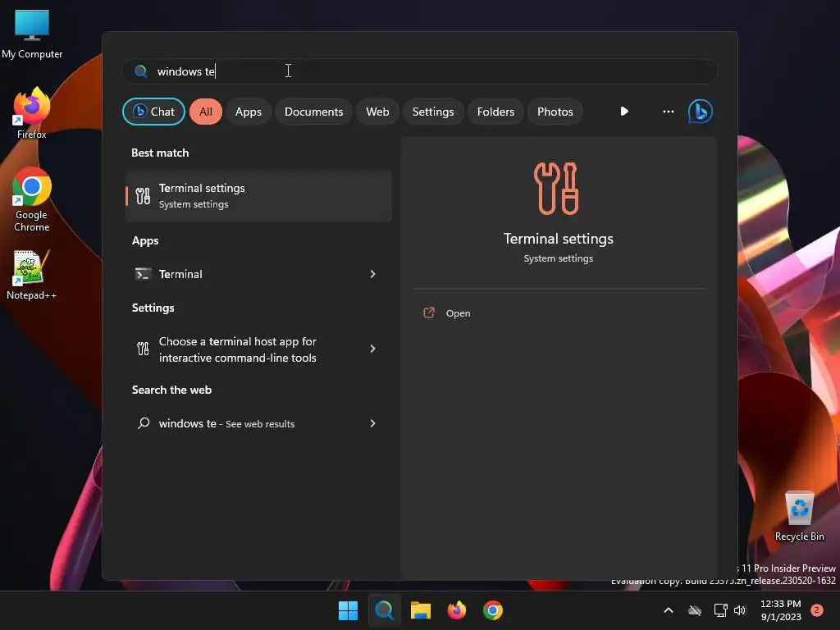Open My Computer desktop icon
840x630 pixels.
tap(32, 34)
